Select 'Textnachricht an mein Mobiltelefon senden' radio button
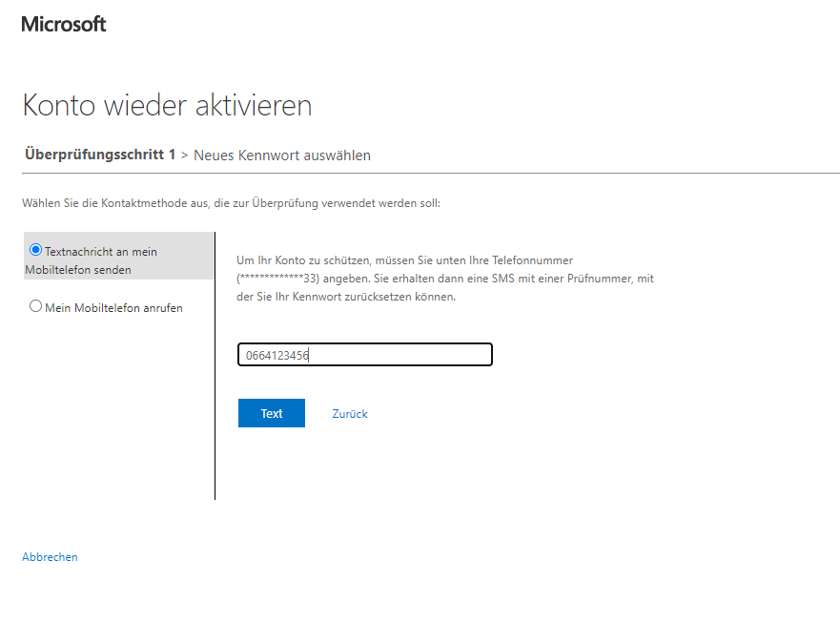840x622 pixels. pos(36,250)
